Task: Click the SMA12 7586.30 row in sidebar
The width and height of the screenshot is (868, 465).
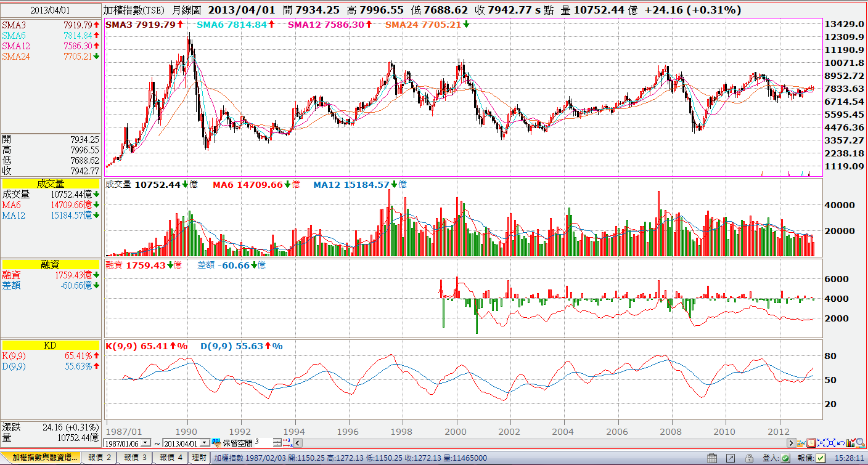Action: point(51,46)
